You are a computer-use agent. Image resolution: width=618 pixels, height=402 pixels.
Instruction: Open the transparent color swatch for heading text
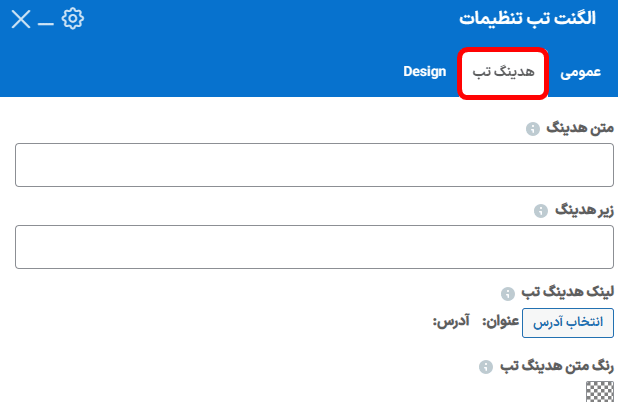coord(599,391)
